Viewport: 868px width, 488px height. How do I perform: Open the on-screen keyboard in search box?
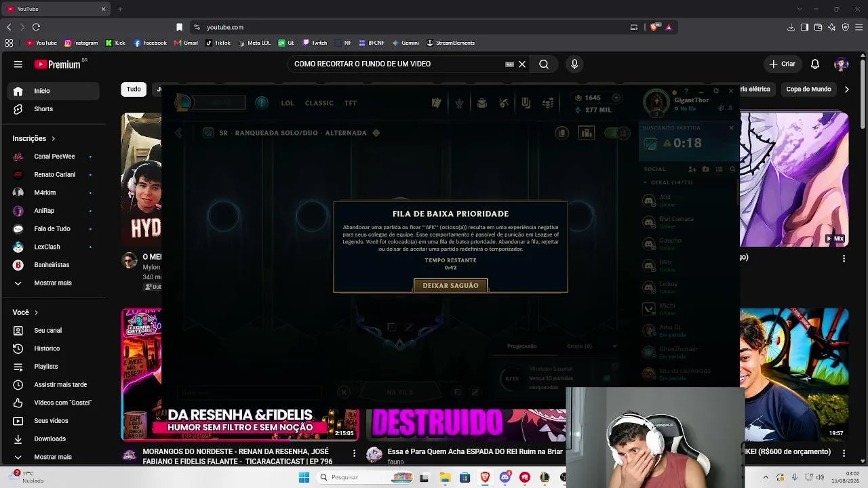pos(509,64)
